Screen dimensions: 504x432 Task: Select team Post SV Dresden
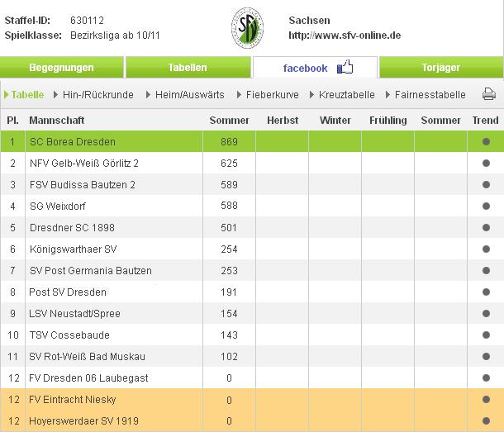(x=68, y=292)
